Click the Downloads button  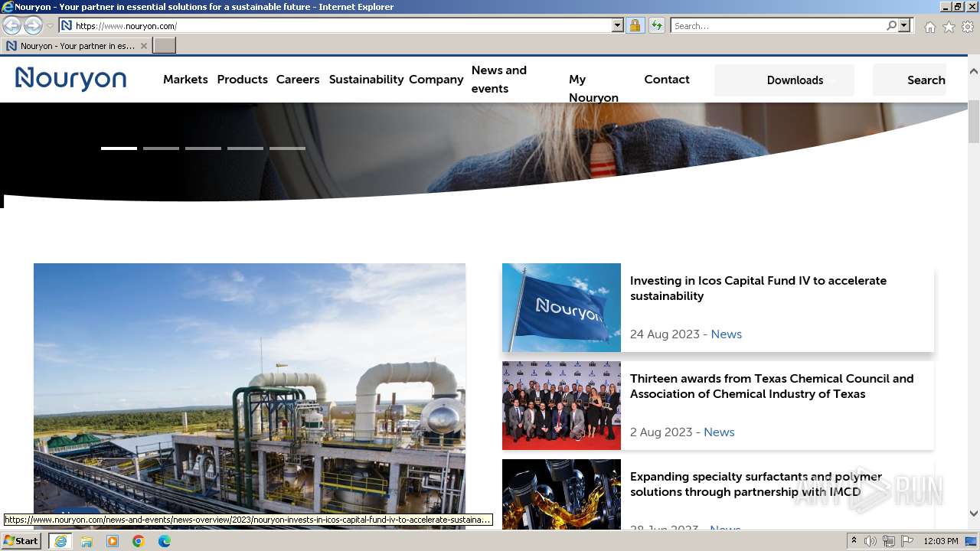point(784,80)
